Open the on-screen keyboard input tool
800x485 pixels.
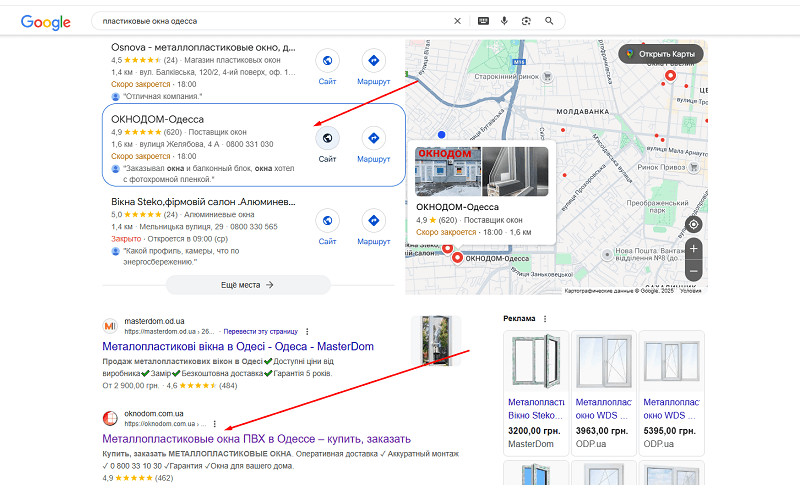pyautogui.click(x=483, y=21)
